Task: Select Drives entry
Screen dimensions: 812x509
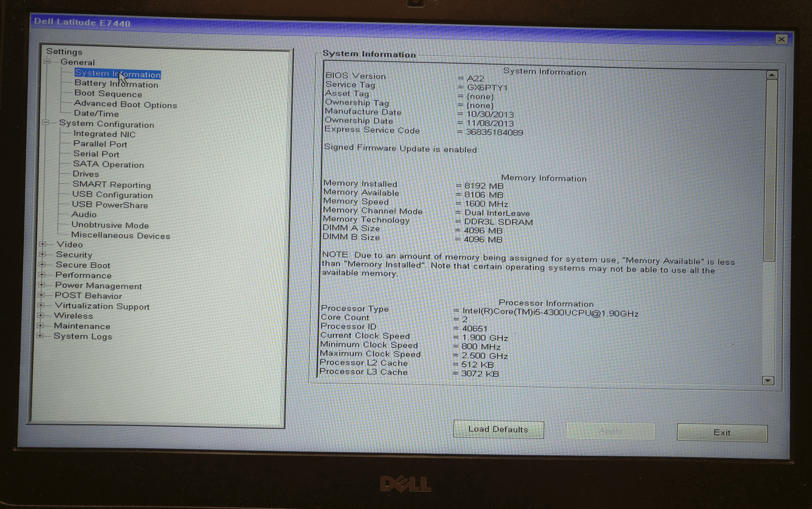Action: (86, 174)
